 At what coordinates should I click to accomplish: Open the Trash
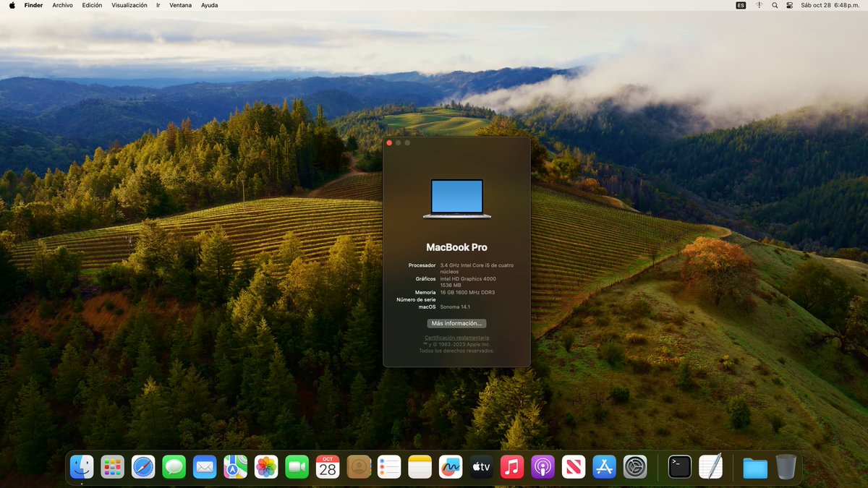pos(786,466)
